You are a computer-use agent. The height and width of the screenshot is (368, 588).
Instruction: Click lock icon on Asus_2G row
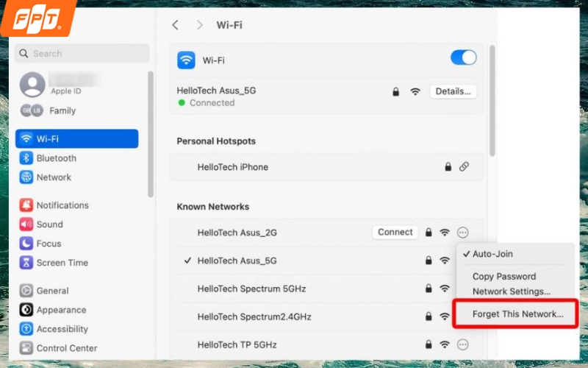click(x=429, y=233)
